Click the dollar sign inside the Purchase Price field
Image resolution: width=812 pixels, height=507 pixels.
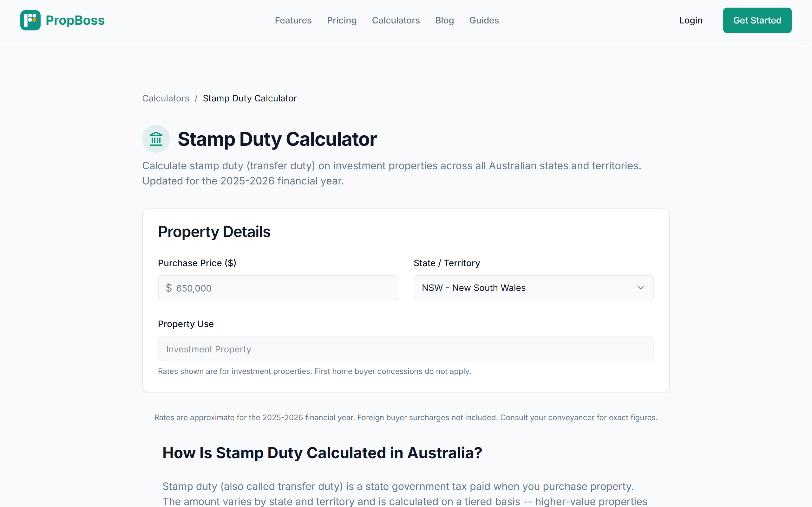[x=169, y=288]
